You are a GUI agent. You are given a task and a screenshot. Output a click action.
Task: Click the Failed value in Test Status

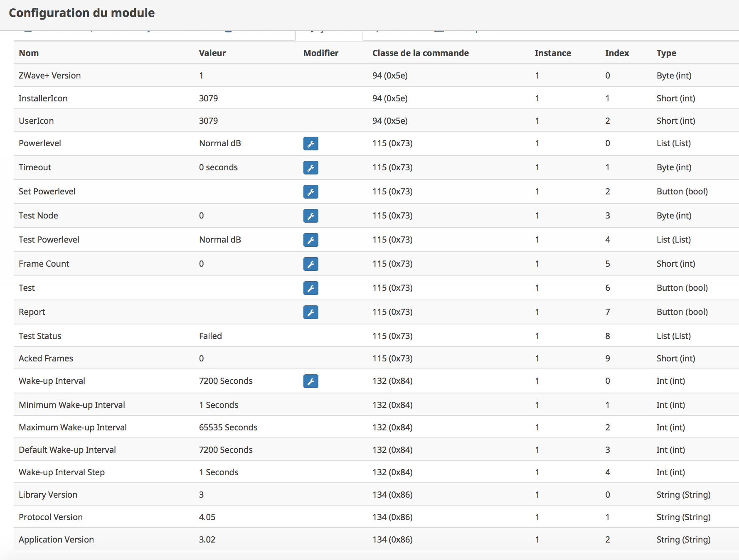click(210, 336)
